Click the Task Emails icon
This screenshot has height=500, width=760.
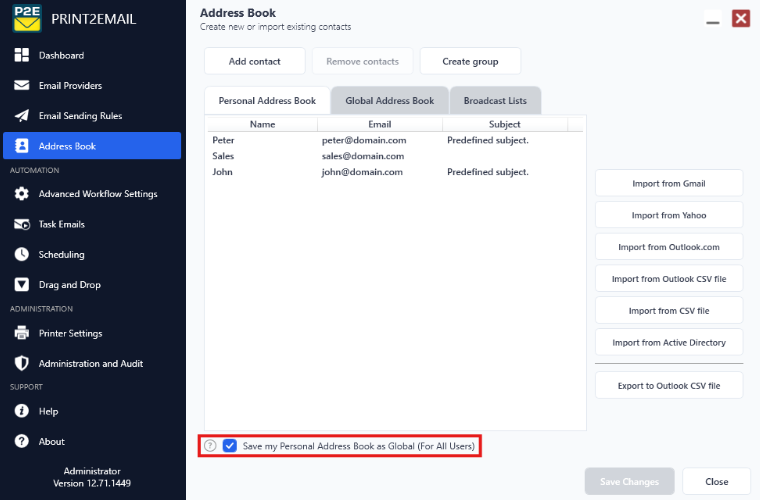tap(21, 224)
